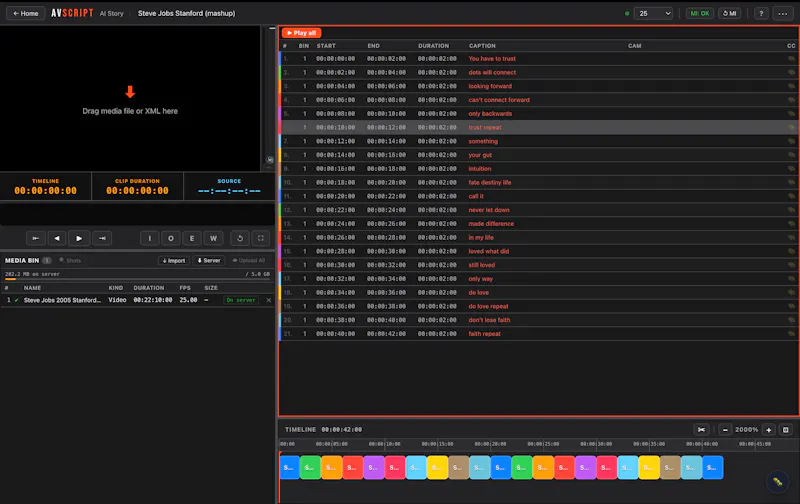The image size is (800, 504).
Task: Open the AI Story tab
Action: pos(112,14)
